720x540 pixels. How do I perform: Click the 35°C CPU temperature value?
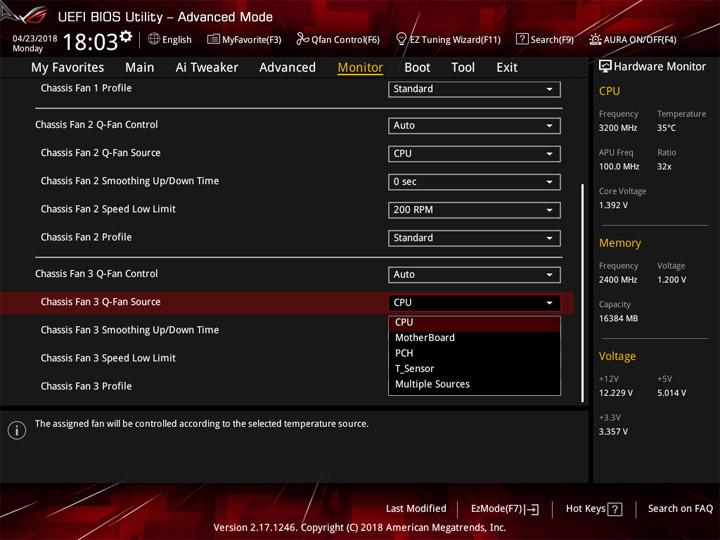tap(666, 128)
